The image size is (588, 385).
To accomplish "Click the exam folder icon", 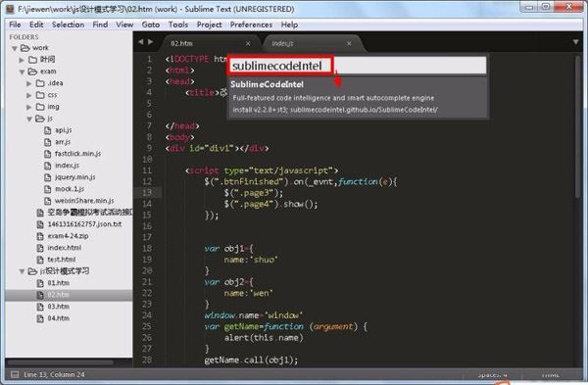I will [32, 72].
